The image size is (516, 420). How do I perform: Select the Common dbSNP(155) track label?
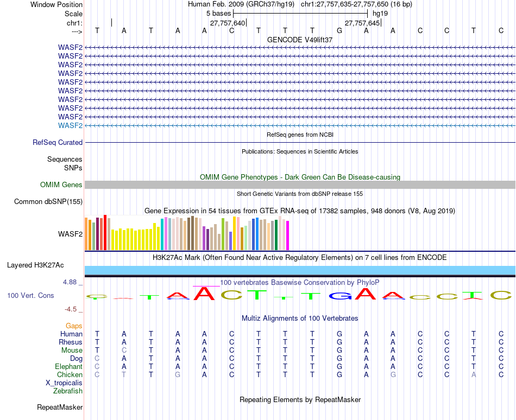click(x=48, y=201)
